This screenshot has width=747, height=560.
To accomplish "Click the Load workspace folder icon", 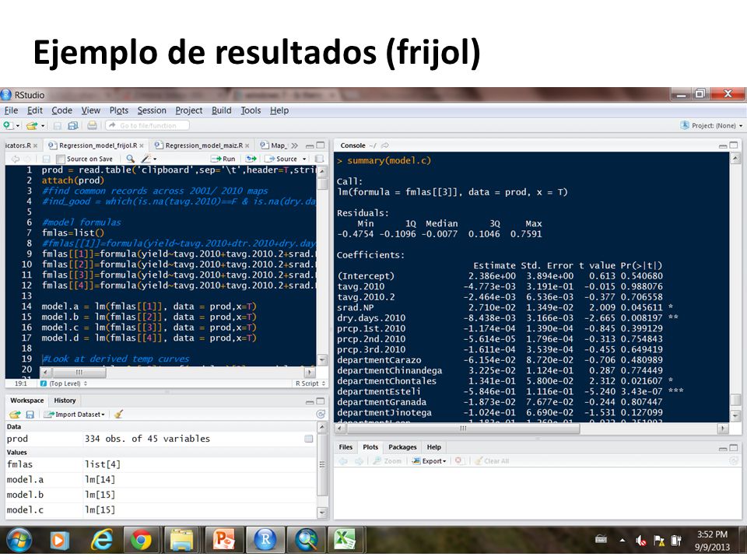I will click(x=16, y=415).
